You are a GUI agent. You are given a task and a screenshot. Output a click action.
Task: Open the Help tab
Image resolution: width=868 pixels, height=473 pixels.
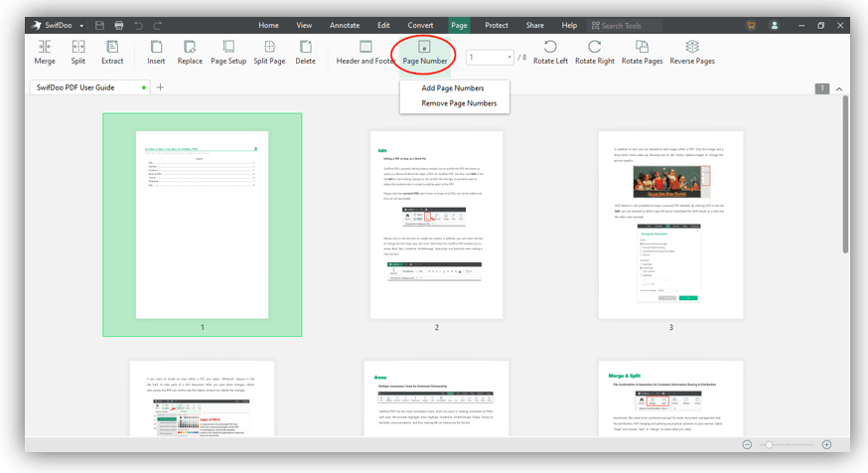[569, 26]
